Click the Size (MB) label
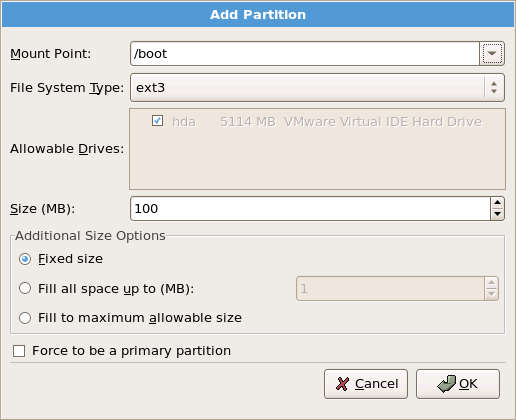The height and width of the screenshot is (420, 516). click(43, 209)
